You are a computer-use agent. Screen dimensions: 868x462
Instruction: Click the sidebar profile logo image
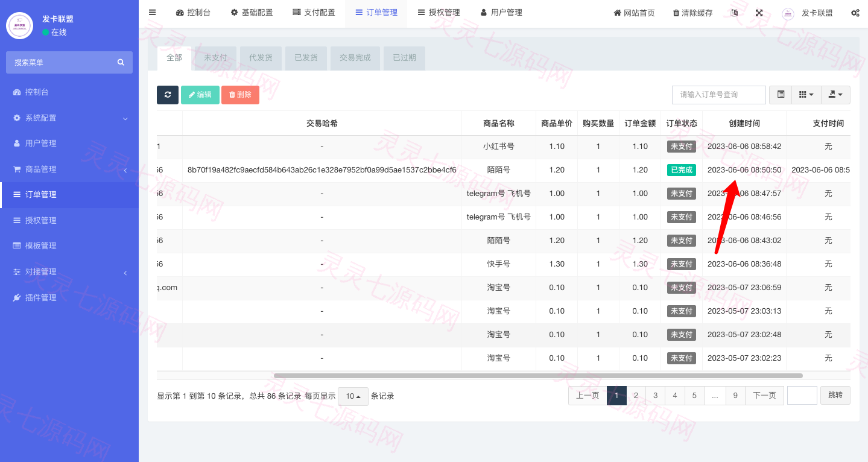pyautogui.click(x=19, y=25)
